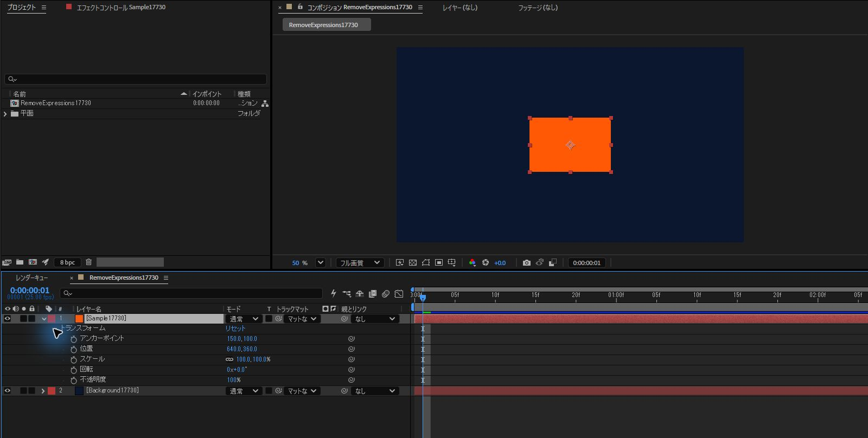Click the orange label swatch of Sample17730 layer
Screen dimensions: 868x438
click(x=79, y=319)
